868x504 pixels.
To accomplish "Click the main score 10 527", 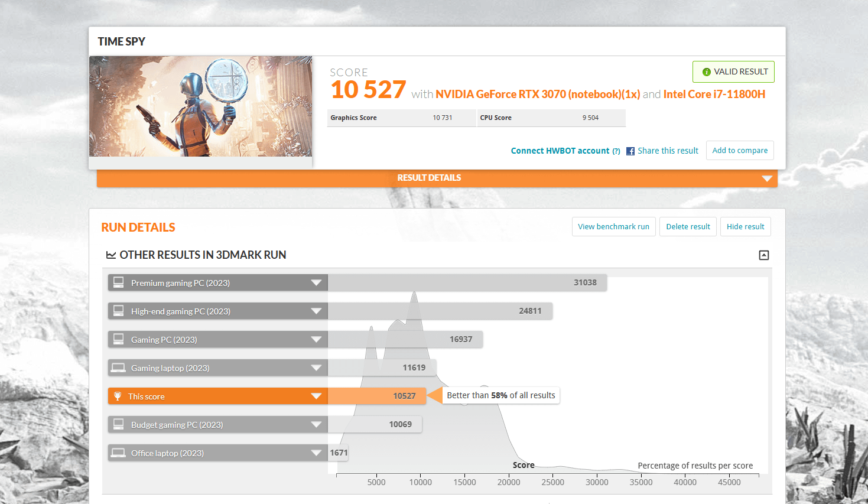I will (368, 90).
